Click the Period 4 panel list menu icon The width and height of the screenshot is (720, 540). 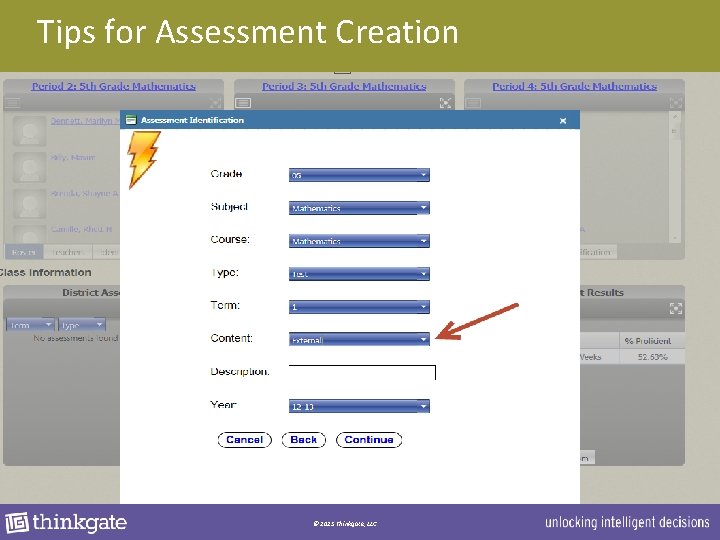click(x=473, y=103)
